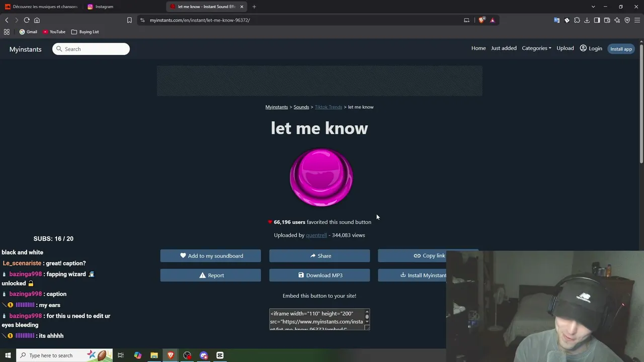The height and width of the screenshot is (362, 644).
Task: Open the tab search chevron
Action: (593, 7)
